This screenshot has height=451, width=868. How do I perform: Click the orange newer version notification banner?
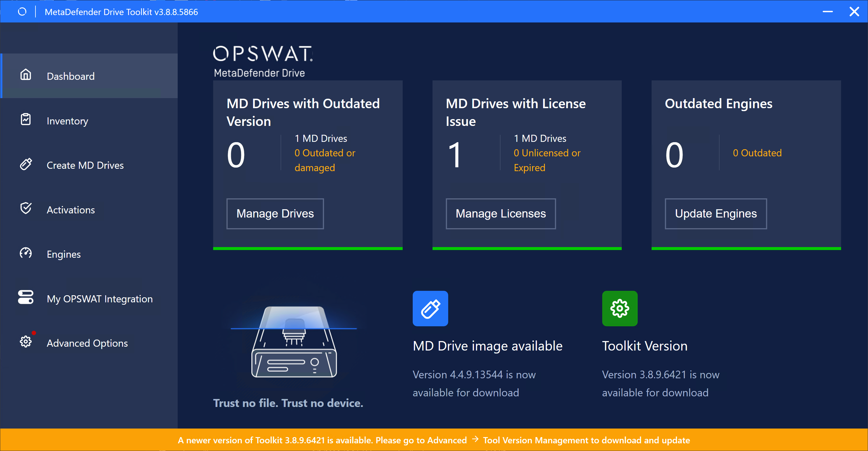click(434, 440)
